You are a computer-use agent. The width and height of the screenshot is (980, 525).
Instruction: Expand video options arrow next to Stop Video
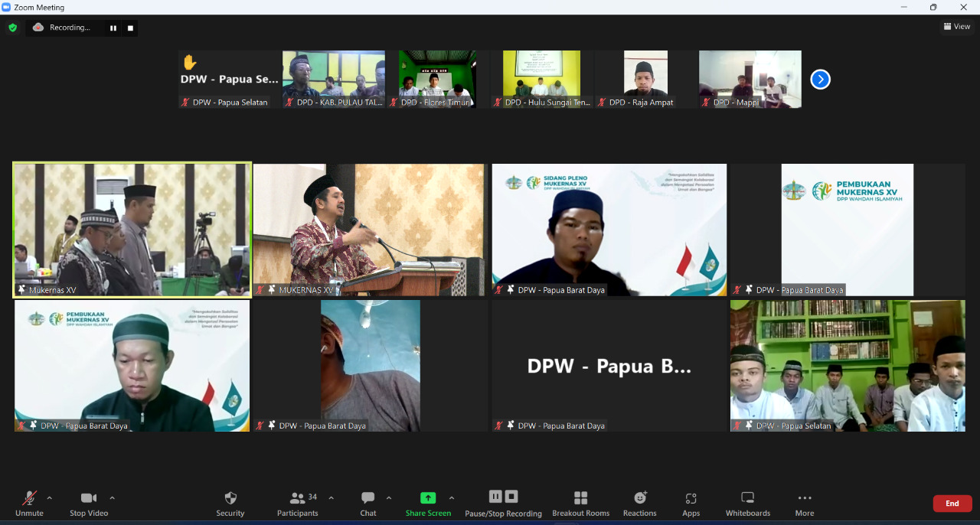112,497
